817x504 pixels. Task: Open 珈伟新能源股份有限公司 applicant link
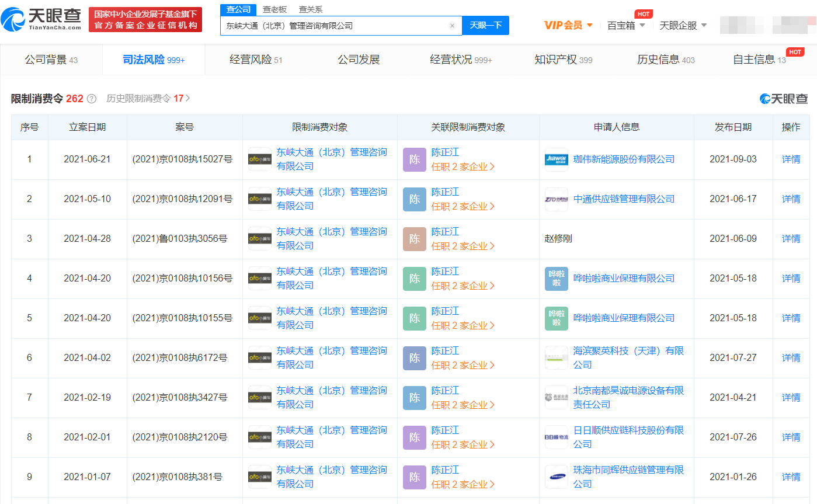[624, 159]
